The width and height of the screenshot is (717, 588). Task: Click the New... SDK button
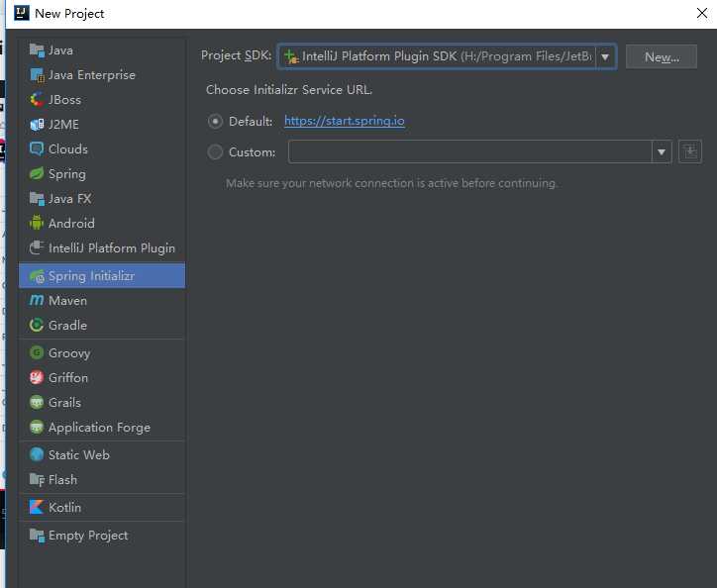tap(662, 56)
